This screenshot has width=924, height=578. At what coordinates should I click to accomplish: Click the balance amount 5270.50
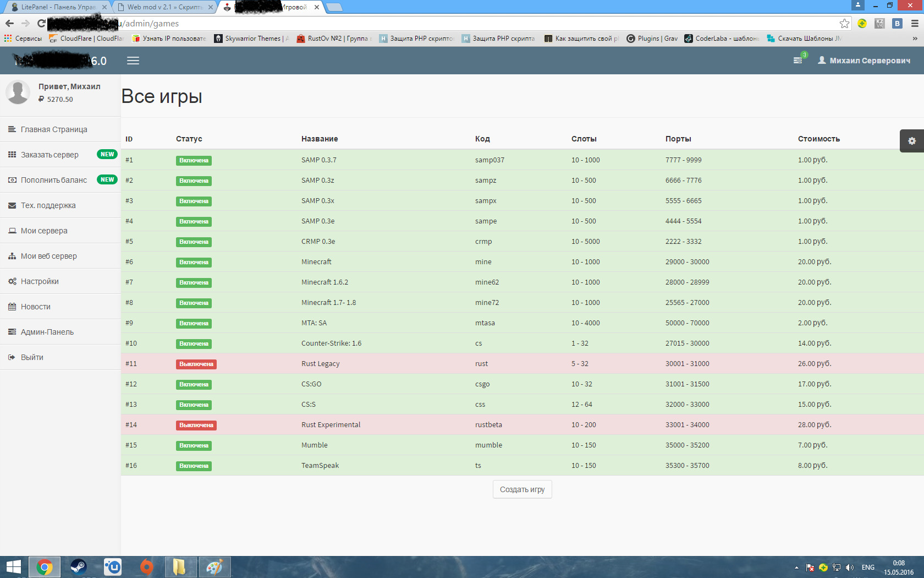60,99
